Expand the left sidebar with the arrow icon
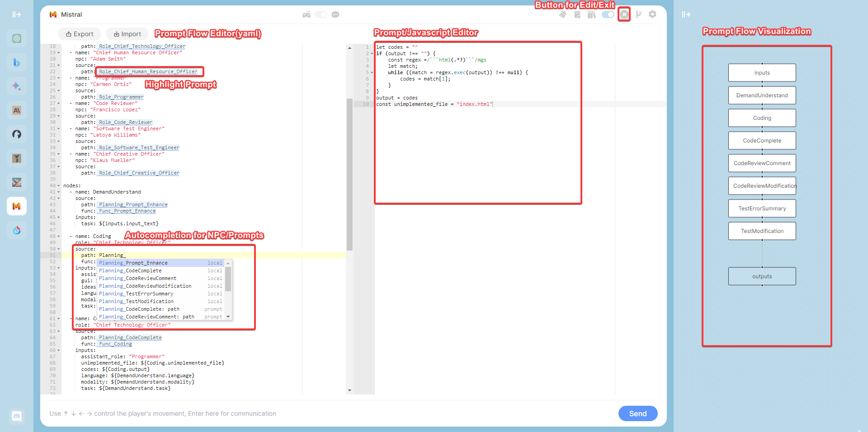Screen dimensions: 868x432 pos(17,14)
